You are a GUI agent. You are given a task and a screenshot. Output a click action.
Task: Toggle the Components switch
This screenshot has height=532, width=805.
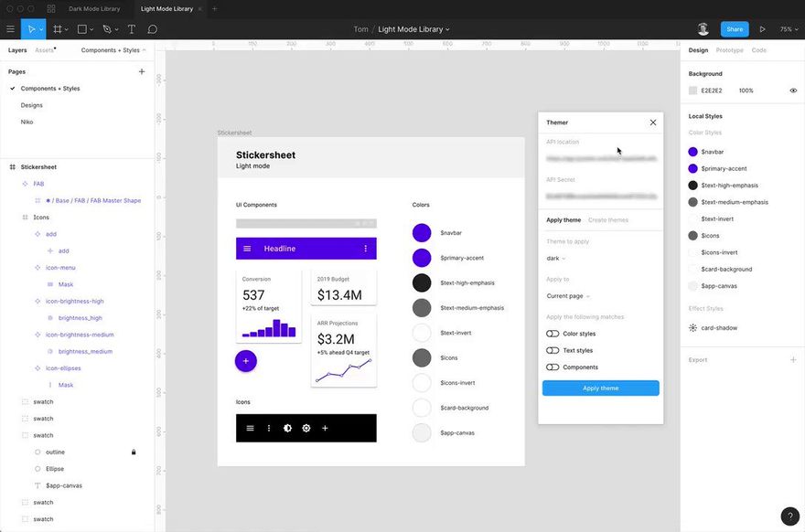coord(553,367)
